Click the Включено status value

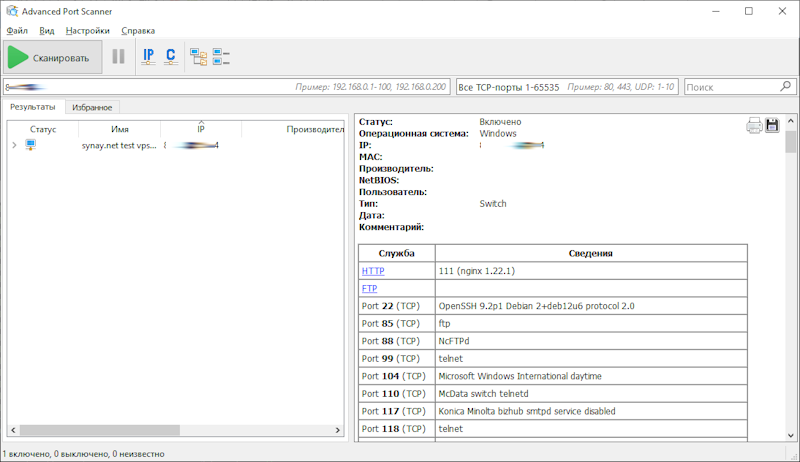(x=500, y=122)
